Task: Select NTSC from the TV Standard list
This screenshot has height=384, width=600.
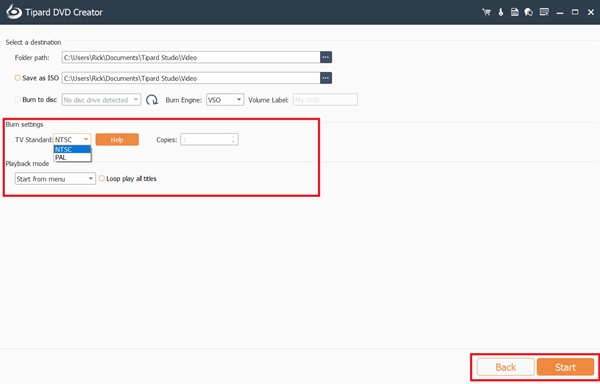Action: tap(72, 150)
